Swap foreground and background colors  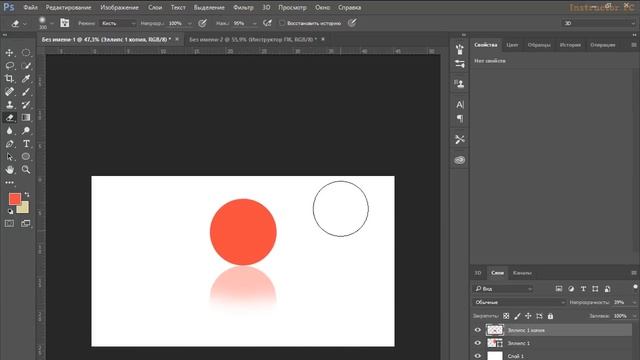[x=27, y=195]
